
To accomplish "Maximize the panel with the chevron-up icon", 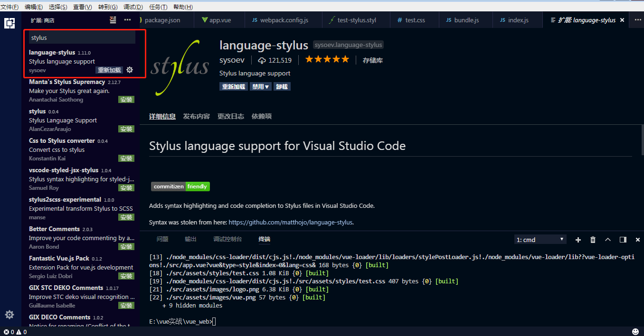I will [608, 240].
